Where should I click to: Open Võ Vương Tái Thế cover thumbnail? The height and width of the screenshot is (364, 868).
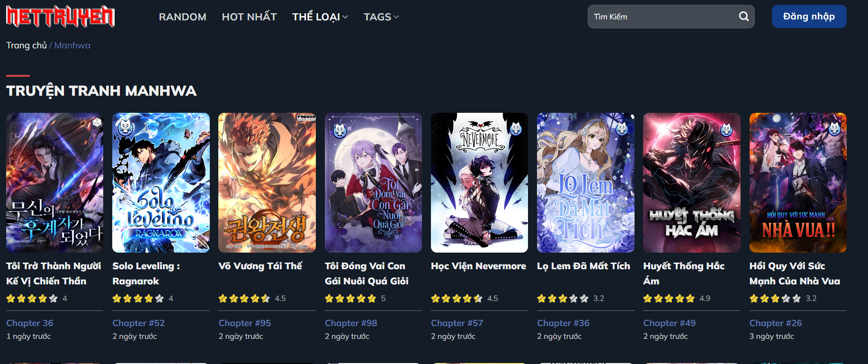coord(267,182)
